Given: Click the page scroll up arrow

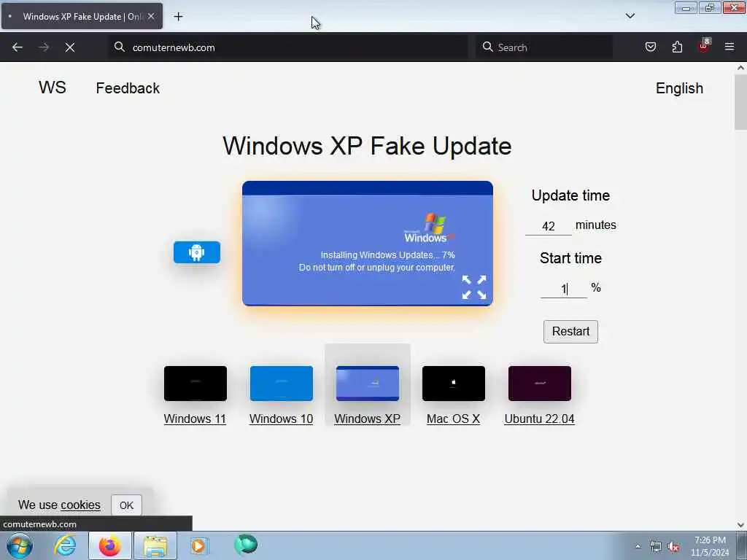Looking at the screenshot, I should pos(740,68).
